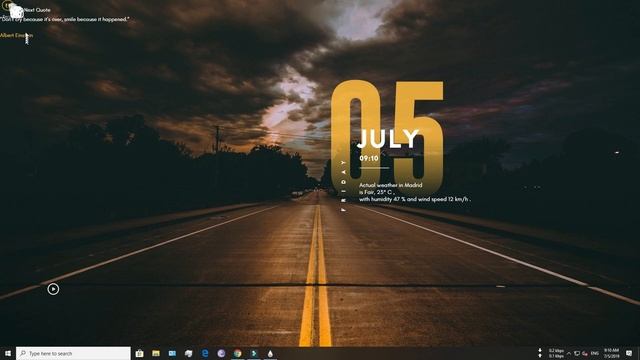Image resolution: width=640 pixels, height=360 pixels.
Task: Open File Explorer from the taskbar
Action: 156,353
